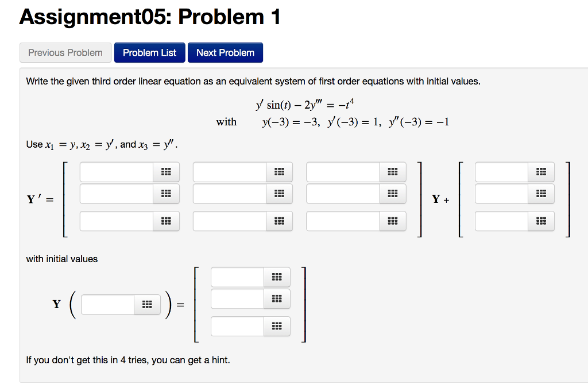Advance to Next Problem
The image size is (588, 388).
pos(225,52)
